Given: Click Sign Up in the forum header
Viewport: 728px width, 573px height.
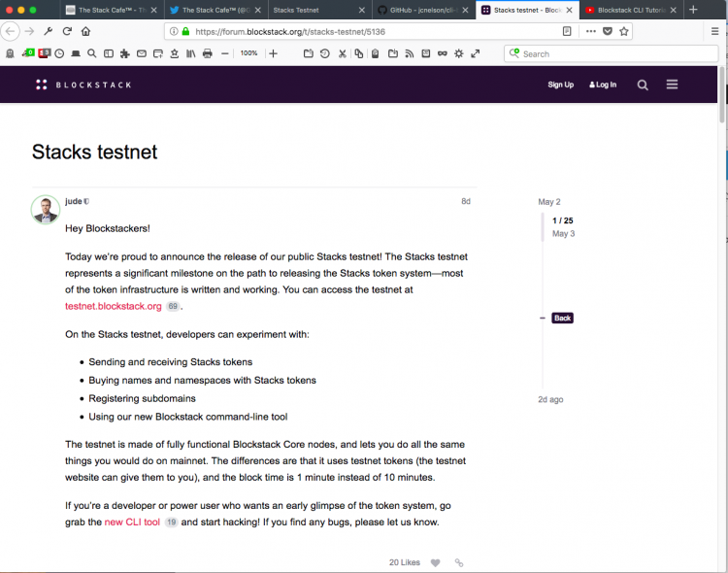Looking at the screenshot, I should click(560, 84).
